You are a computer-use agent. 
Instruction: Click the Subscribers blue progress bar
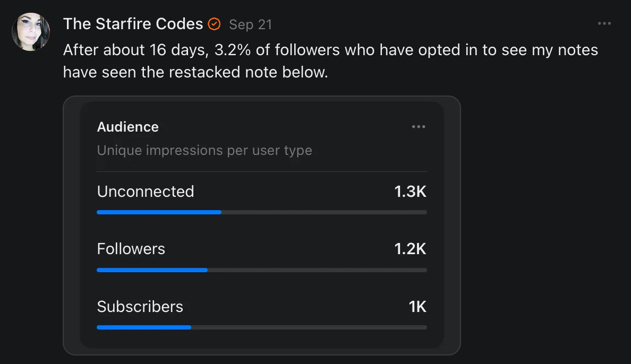(143, 327)
